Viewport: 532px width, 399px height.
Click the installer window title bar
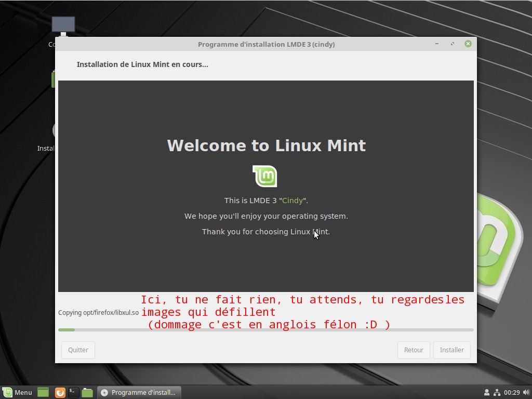pyautogui.click(x=265, y=44)
